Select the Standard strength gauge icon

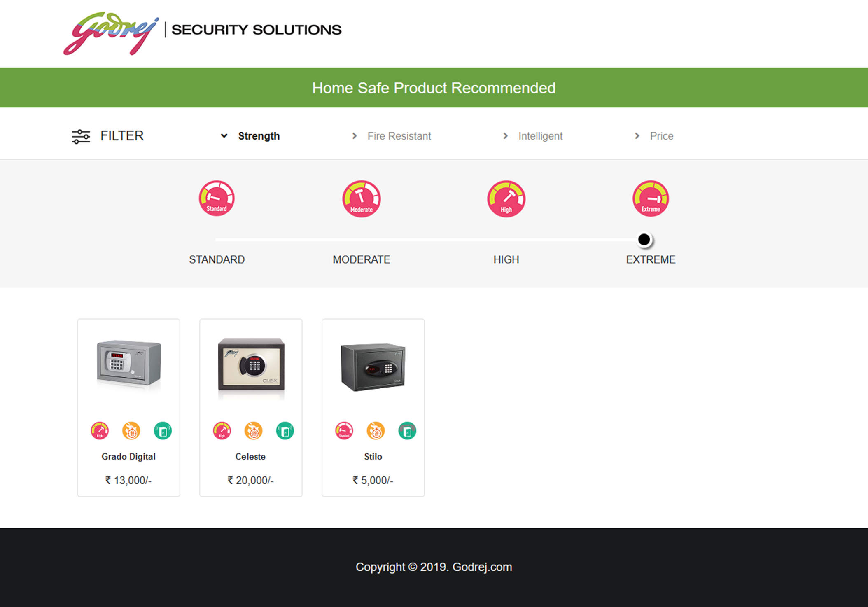217,198
